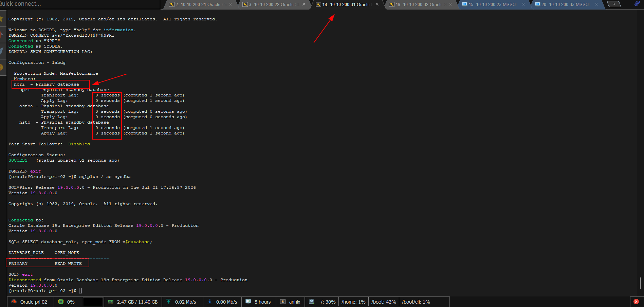This screenshot has width=644, height=307.
Task: Click the '2.47 GB / 11.40 GB' memory reading
Action: pos(137,302)
